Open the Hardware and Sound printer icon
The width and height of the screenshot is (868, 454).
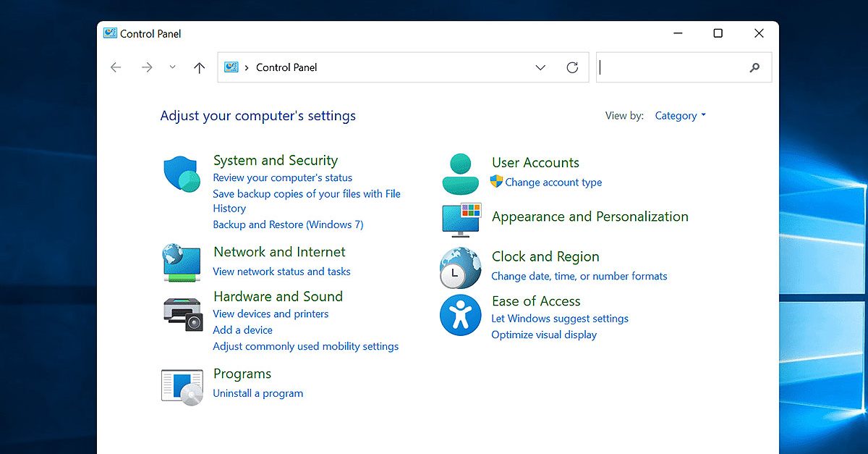(182, 313)
